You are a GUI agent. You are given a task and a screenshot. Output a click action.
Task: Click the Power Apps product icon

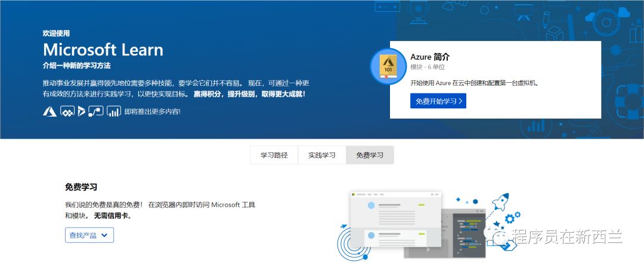67,111
